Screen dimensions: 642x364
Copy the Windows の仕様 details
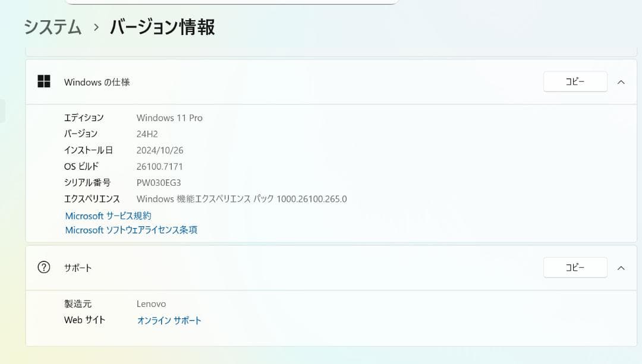pyautogui.click(x=574, y=81)
